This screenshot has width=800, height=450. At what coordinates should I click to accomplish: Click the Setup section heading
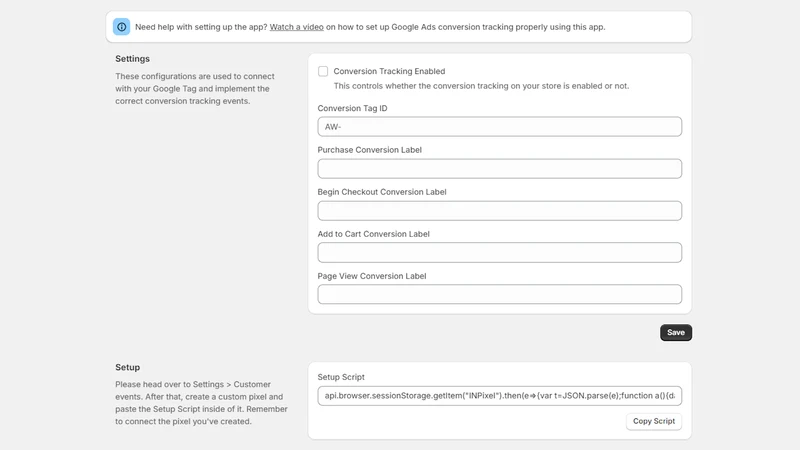(x=128, y=367)
